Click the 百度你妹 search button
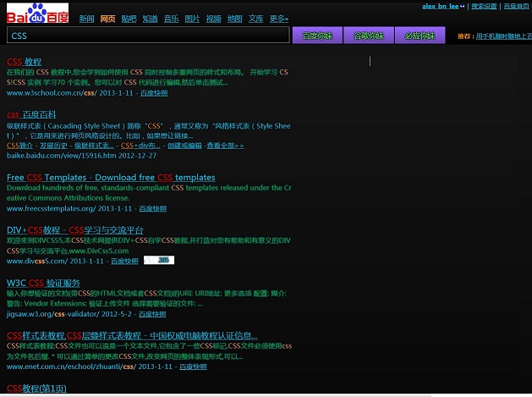 (317, 36)
